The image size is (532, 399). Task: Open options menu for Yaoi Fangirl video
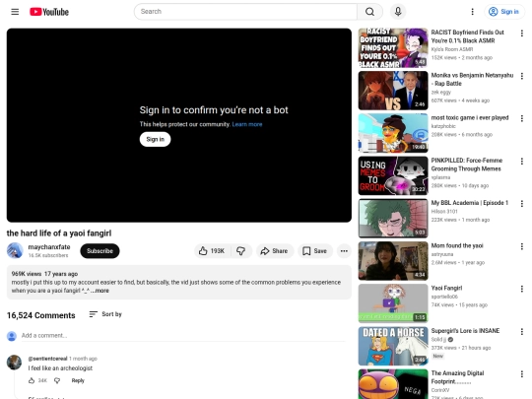click(x=522, y=289)
